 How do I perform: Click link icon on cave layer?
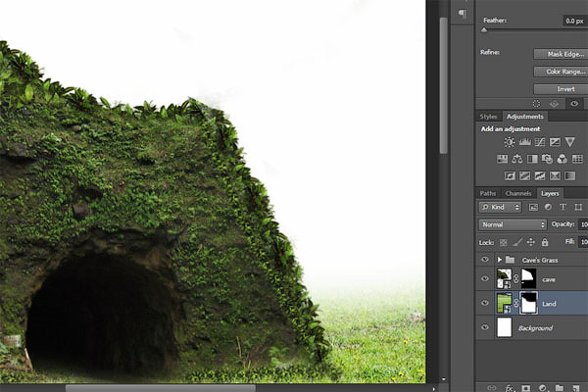coord(516,279)
